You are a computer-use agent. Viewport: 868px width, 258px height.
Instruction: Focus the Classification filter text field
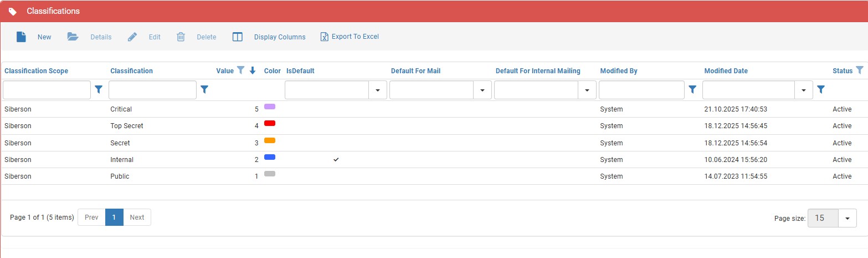click(152, 90)
